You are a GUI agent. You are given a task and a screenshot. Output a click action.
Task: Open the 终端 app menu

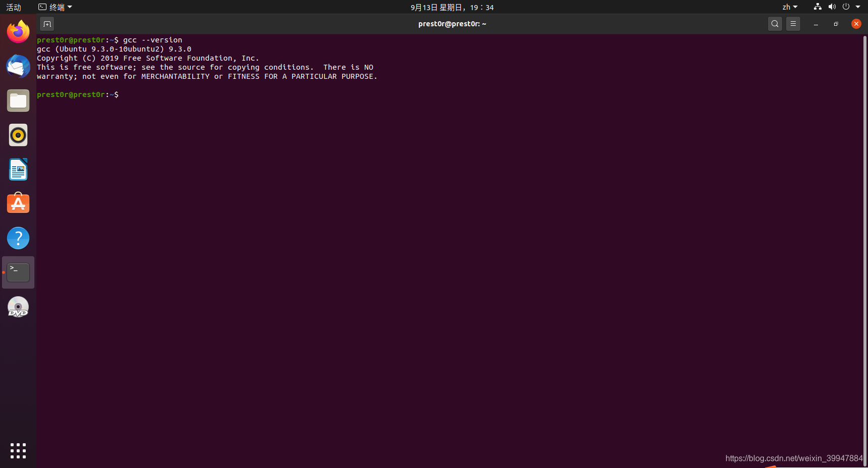[56, 7]
